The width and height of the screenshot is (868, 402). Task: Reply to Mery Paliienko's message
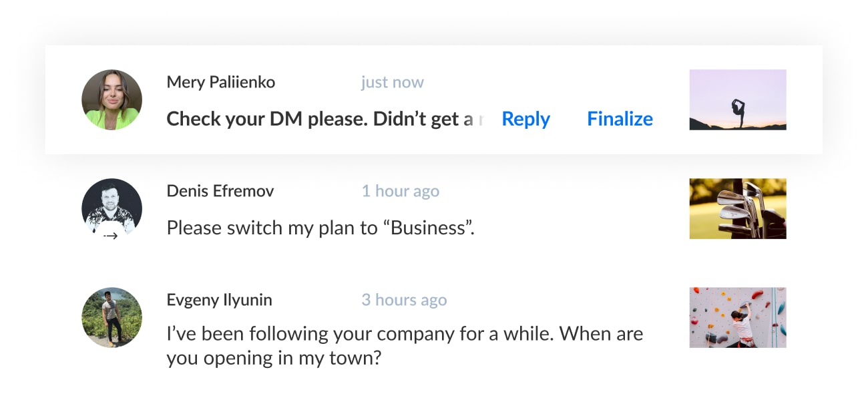click(x=525, y=119)
